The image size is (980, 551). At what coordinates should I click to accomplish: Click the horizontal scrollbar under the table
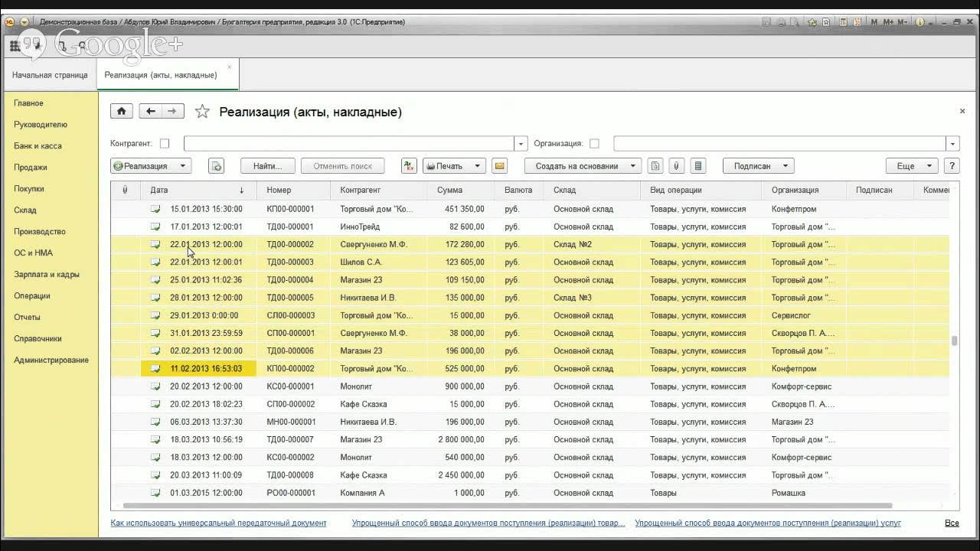click(x=508, y=506)
